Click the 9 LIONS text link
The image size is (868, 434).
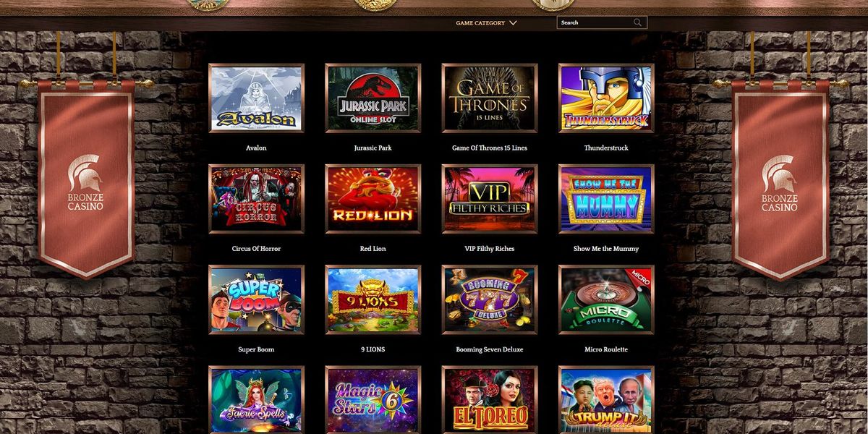pos(373,349)
